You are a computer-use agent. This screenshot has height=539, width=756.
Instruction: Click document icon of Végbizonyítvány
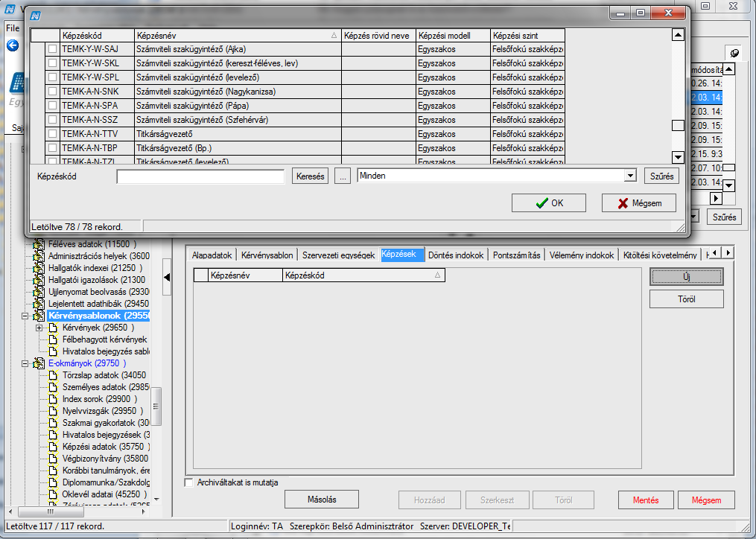[x=53, y=459]
